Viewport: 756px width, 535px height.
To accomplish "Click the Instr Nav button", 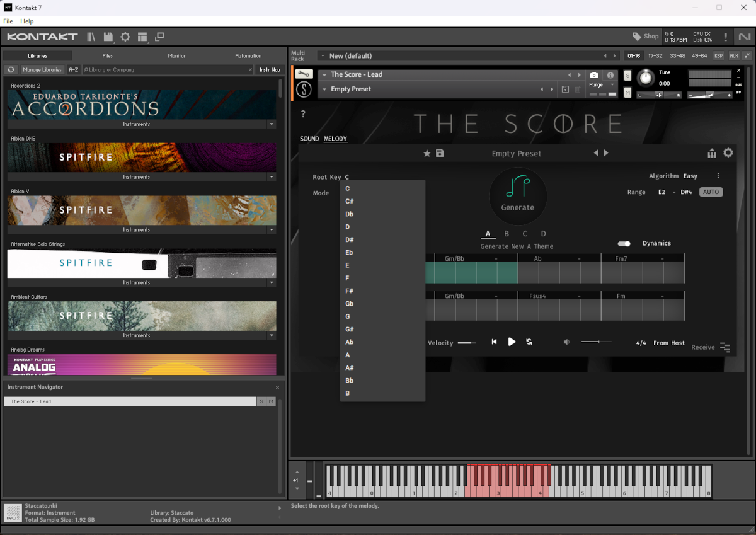I will coord(270,69).
